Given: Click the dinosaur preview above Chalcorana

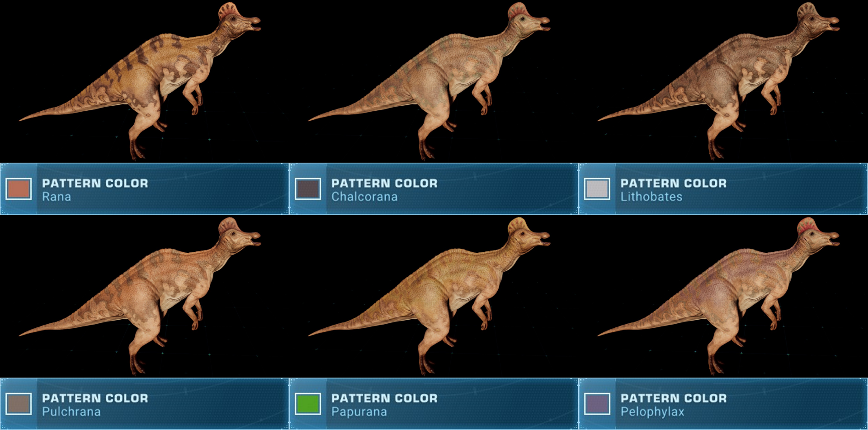Looking at the screenshot, I should tap(429, 81).
